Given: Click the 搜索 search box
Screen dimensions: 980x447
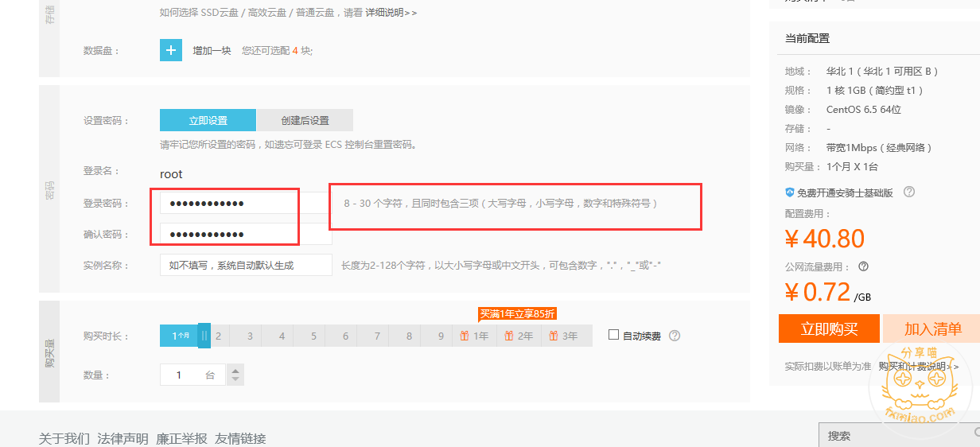Looking at the screenshot, I should tap(899, 435).
